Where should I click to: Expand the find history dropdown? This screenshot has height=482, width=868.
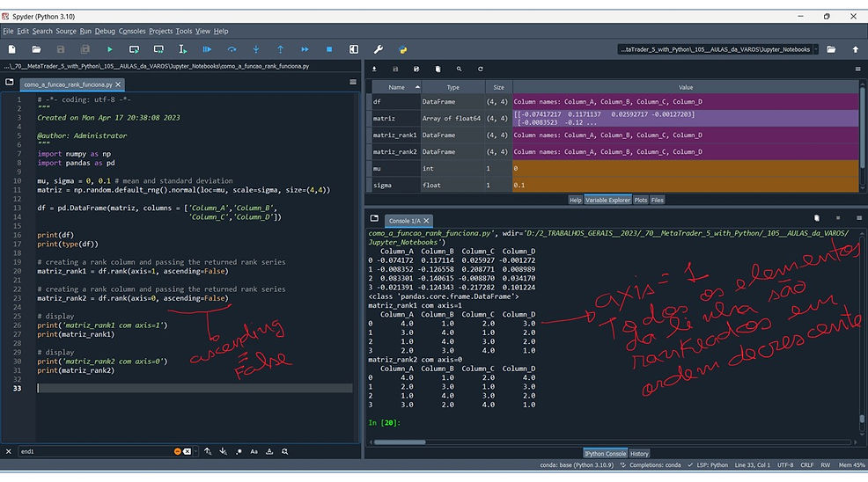pyautogui.click(x=196, y=451)
